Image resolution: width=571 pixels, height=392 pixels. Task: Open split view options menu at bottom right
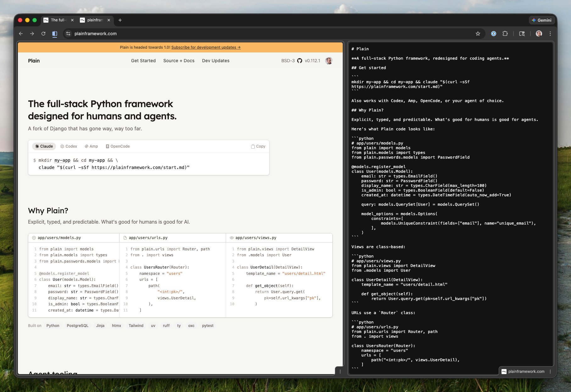click(550, 372)
